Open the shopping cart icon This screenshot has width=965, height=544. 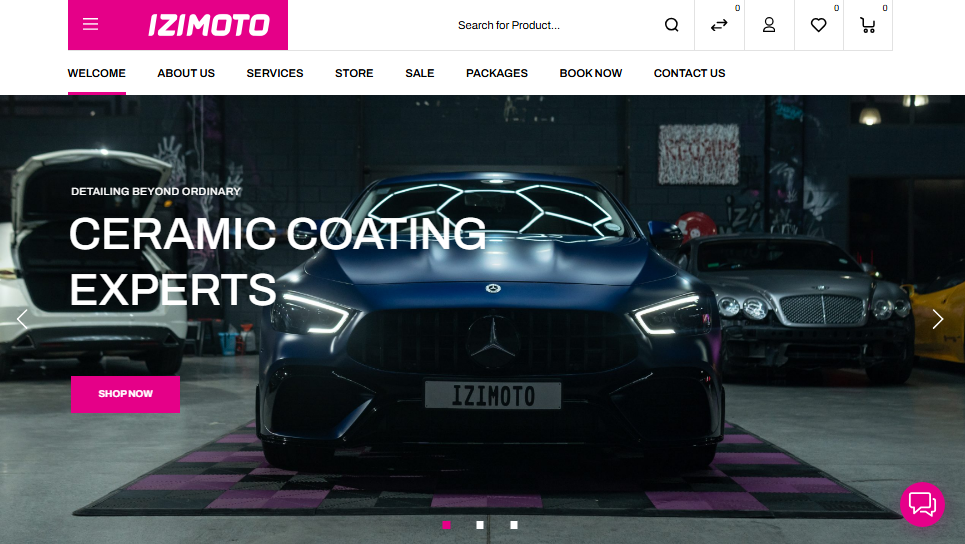point(868,25)
